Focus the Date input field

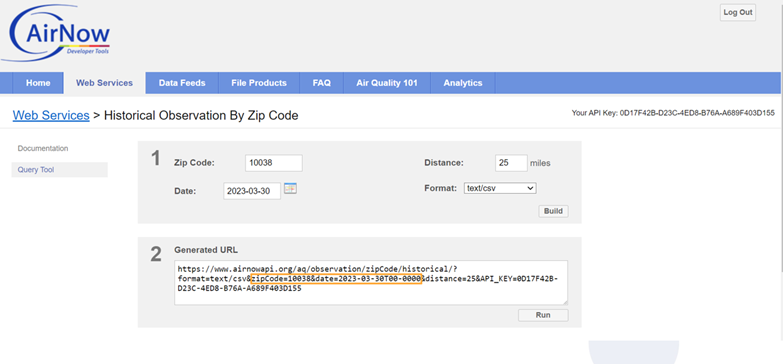click(x=252, y=191)
